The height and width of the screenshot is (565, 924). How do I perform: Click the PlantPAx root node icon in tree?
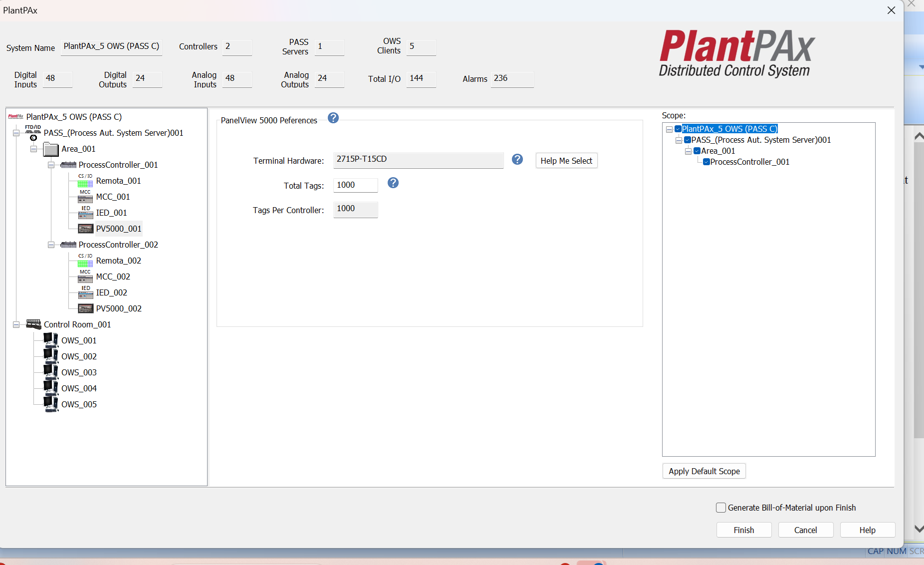click(15, 117)
